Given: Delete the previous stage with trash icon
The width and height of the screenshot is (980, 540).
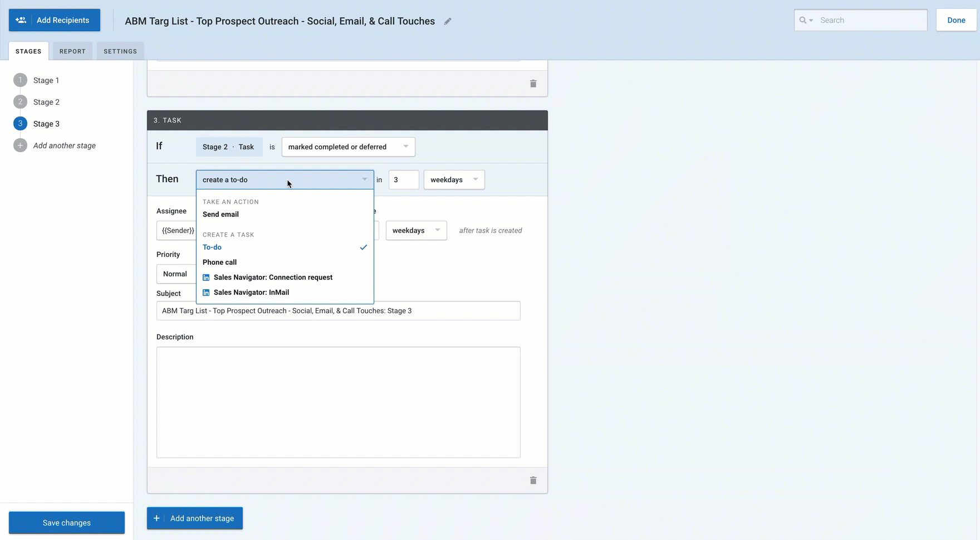Looking at the screenshot, I should point(533,84).
